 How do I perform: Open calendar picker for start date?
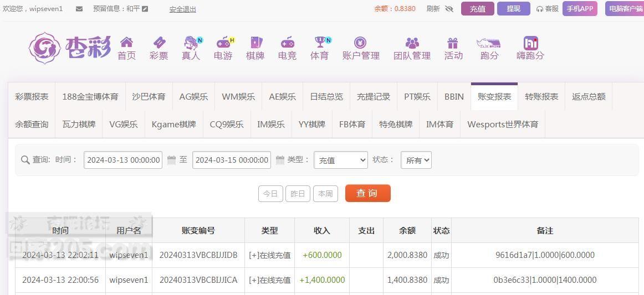tap(171, 160)
